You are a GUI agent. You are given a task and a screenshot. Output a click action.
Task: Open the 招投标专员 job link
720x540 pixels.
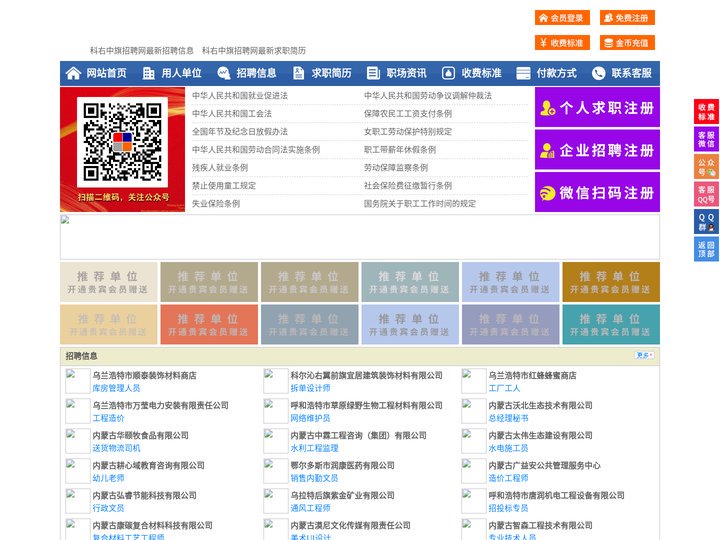tap(508, 508)
